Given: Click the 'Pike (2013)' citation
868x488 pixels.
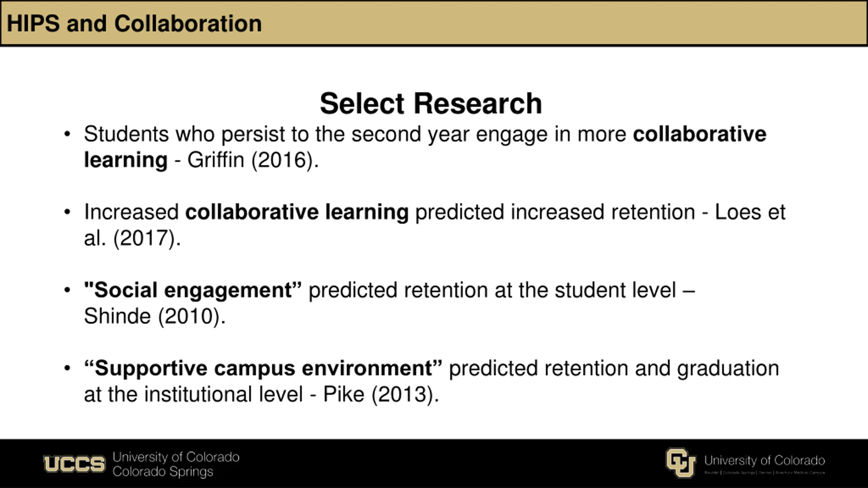Looking at the screenshot, I should pyautogui.click(x=381, y=394).
